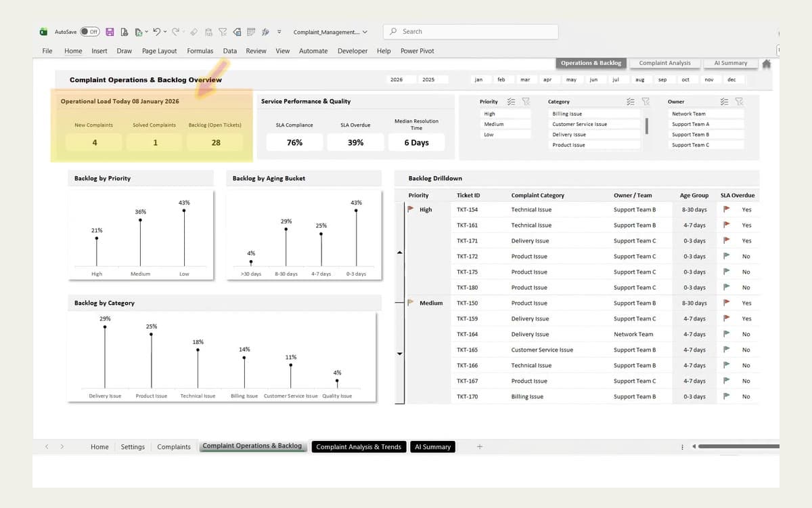Viewport: 812px width, 508px height.
Task: Open Customize Quick Access Toolbar dropdown
Action: [279, 32]
